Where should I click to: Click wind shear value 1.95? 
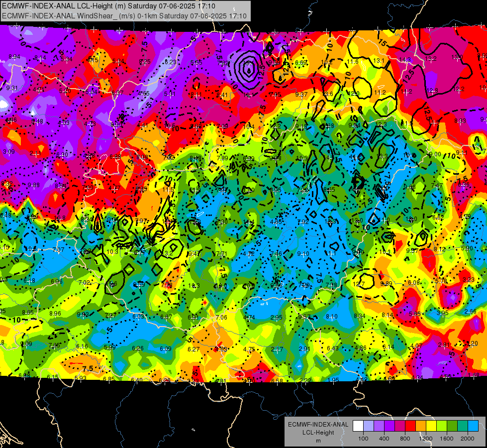(x=333, y=380)
